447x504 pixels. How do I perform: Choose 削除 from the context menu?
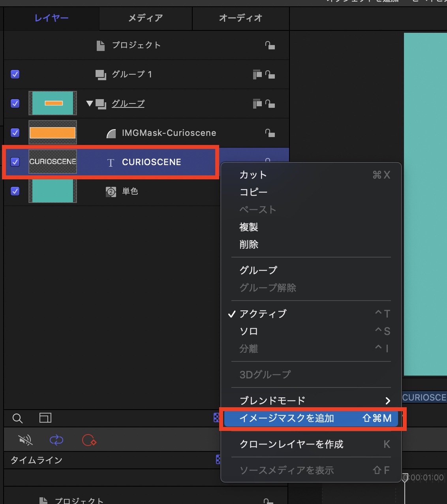(x=311, y=244)
